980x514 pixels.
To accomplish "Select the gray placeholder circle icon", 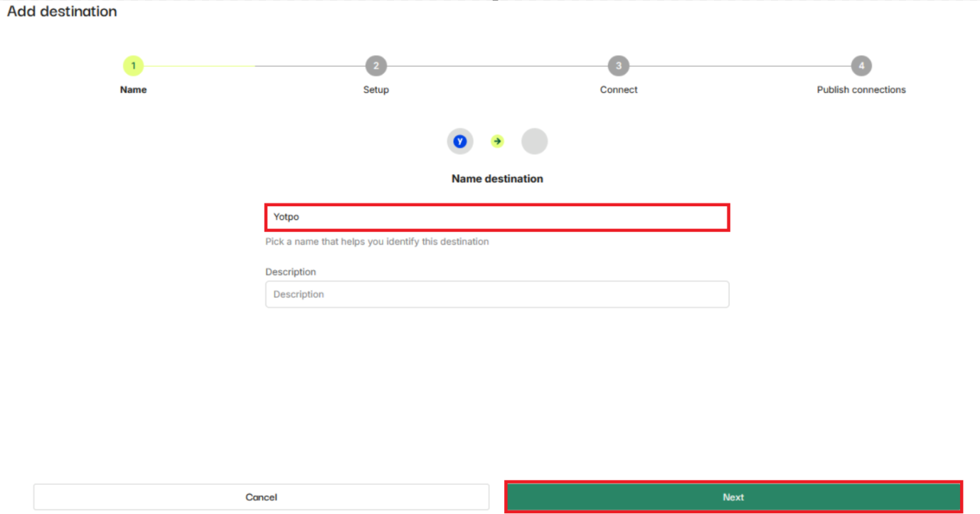I will tap(535, 141).
